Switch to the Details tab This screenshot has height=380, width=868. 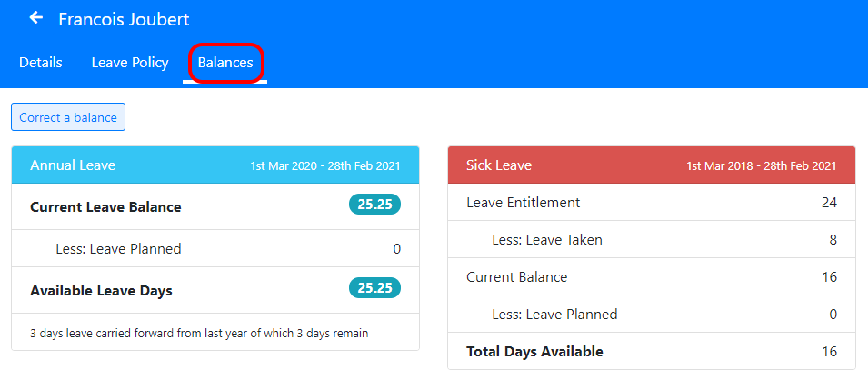point(41,63)
